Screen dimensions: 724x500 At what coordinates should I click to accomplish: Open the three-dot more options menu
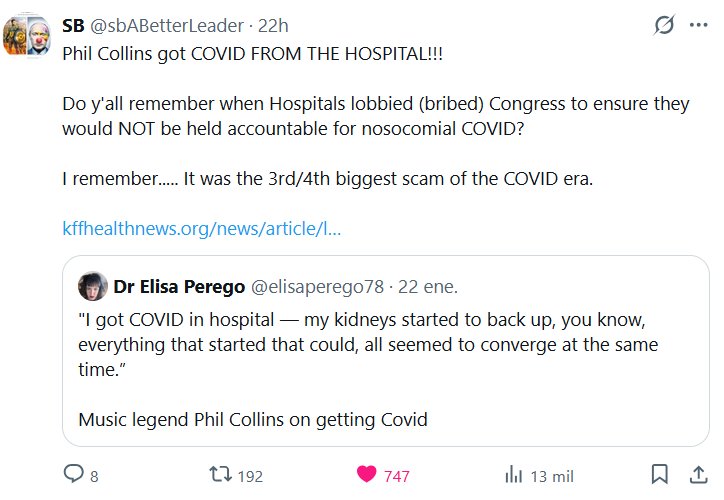click(x=698, y=26)
